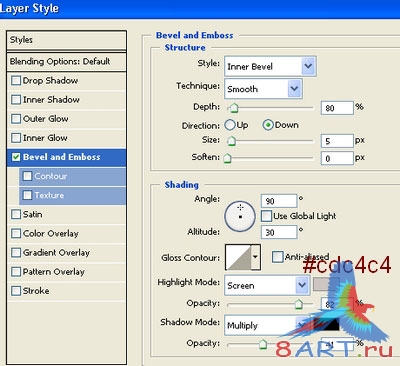Open the Styles section in the list
The image size is (400, 366).
[x=66, y=40]
